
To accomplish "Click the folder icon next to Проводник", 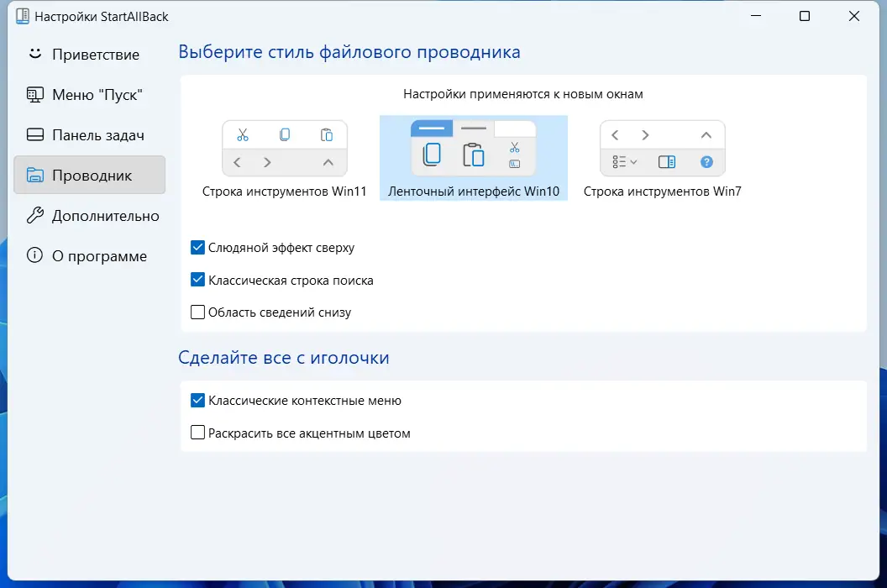I will tap(34, 175).
